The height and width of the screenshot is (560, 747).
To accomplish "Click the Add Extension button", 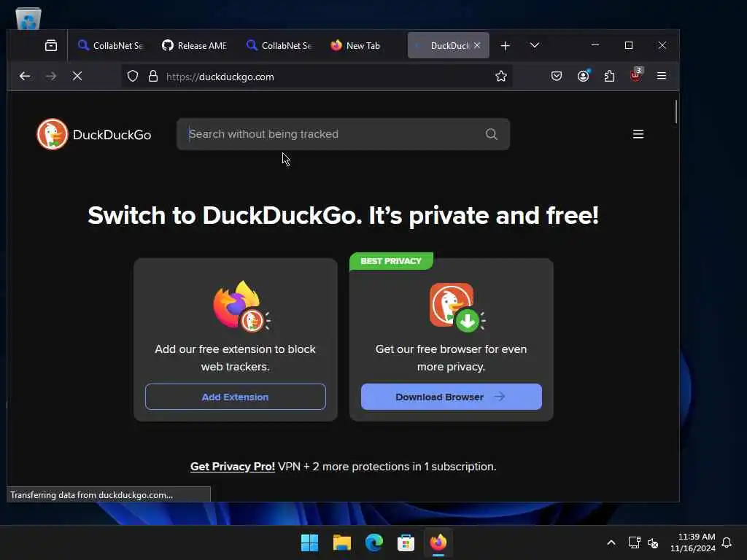I will [x=236, y=397].
